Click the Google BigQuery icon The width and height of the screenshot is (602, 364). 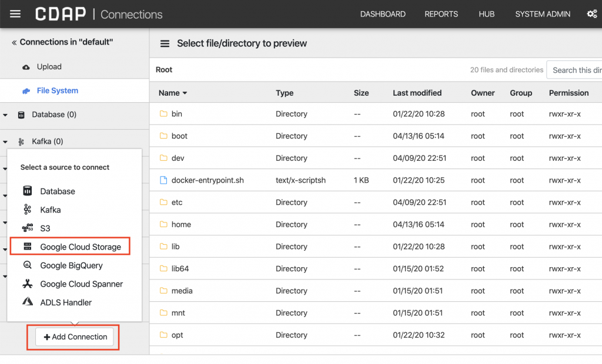click(27, 265)
